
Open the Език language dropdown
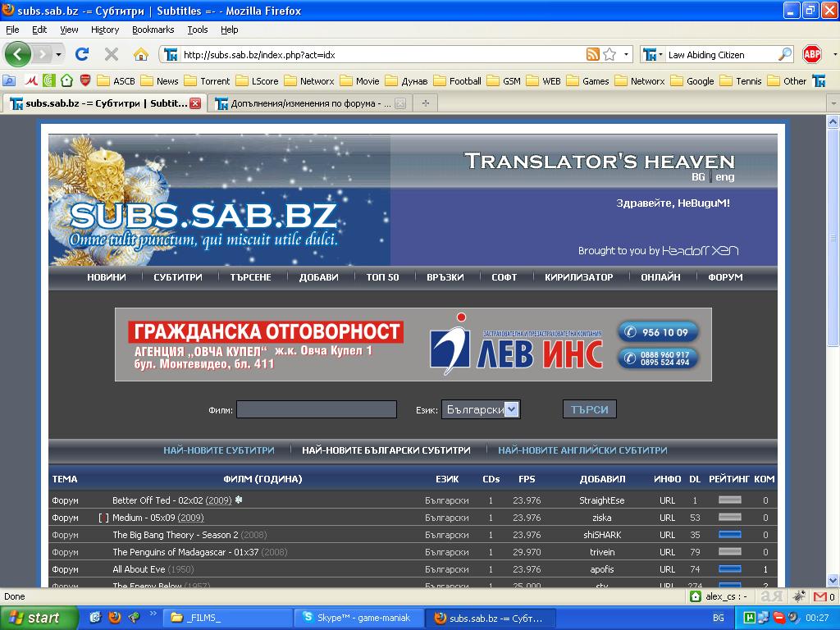pyautogui.click(x=481, y=410)
